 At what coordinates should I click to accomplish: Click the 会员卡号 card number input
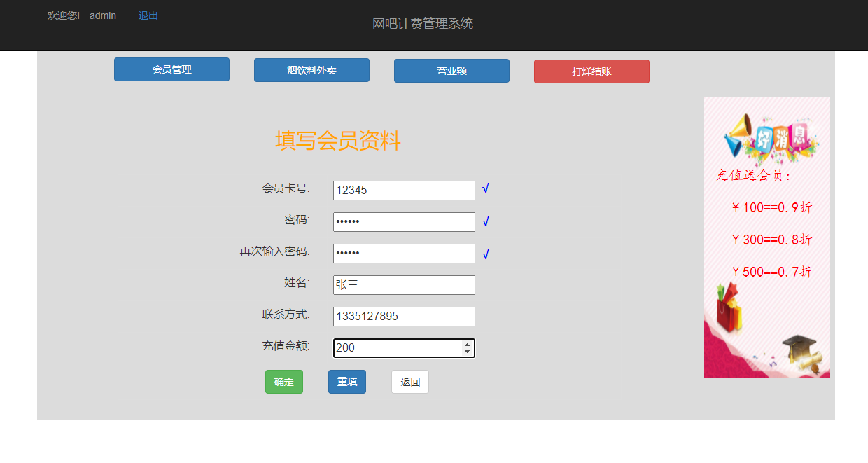coord(404,190)
